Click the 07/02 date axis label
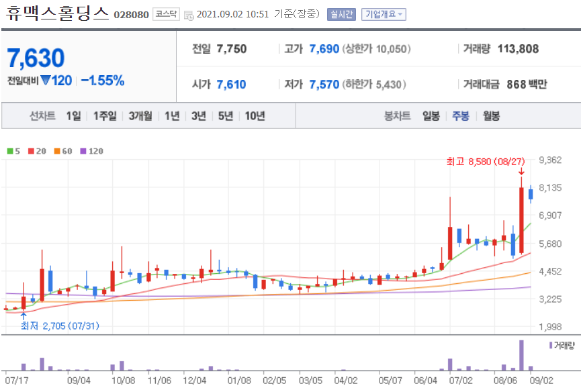This screenshot has height=392, width=581. 461,380
